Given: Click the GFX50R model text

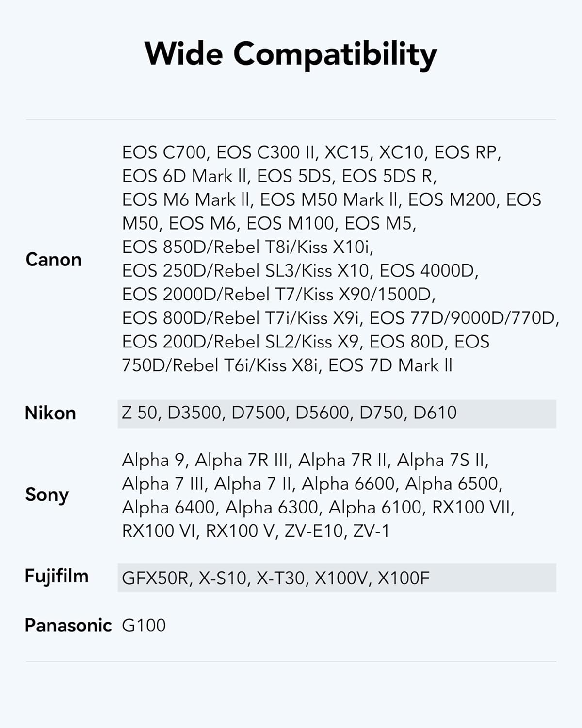Looking at the screenshot, I should pos(155,578).
